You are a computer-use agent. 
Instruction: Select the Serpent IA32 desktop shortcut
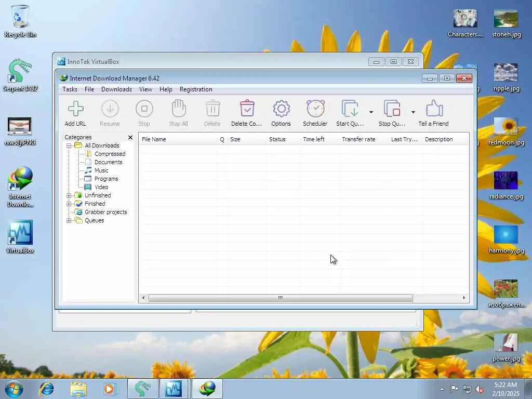click(20, 75)
